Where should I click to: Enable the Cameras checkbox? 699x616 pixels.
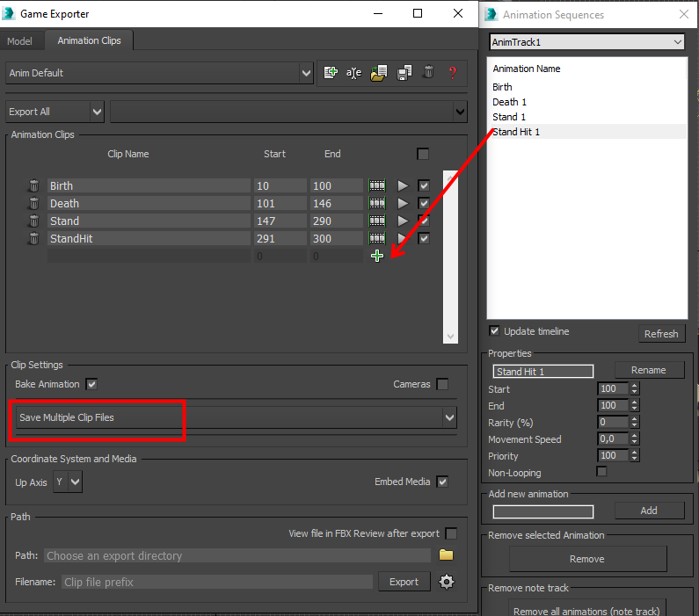click(442, 384)
